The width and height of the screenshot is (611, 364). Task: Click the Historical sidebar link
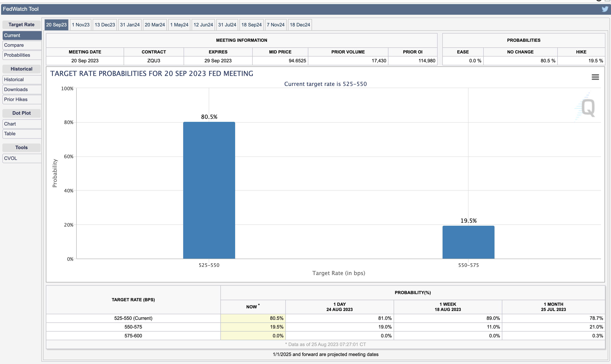click(x=22, y=79)
